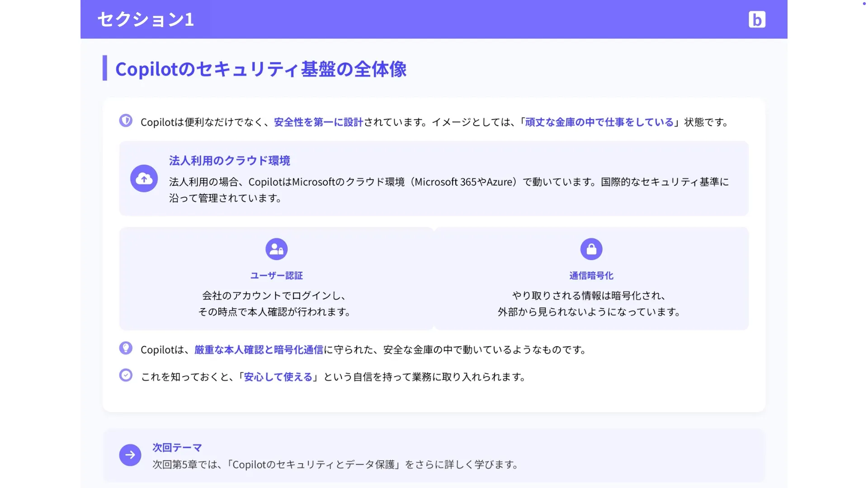Select the 厳重な本人確認と暗号化通信 highlighted text

click(259, 349)
